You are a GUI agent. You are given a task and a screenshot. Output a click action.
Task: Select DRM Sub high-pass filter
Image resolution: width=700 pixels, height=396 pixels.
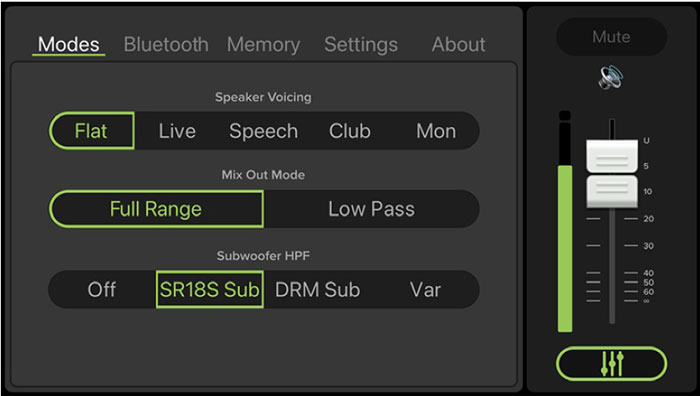[317, 289]
